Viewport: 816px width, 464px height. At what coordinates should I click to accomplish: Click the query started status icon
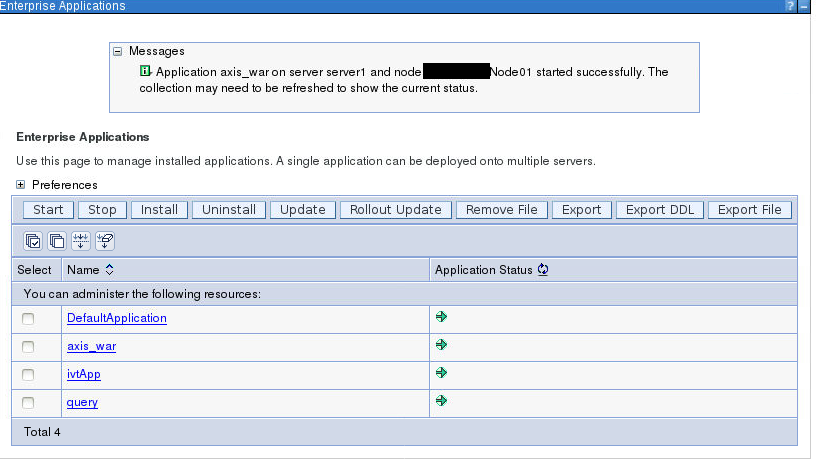(441, 401)
